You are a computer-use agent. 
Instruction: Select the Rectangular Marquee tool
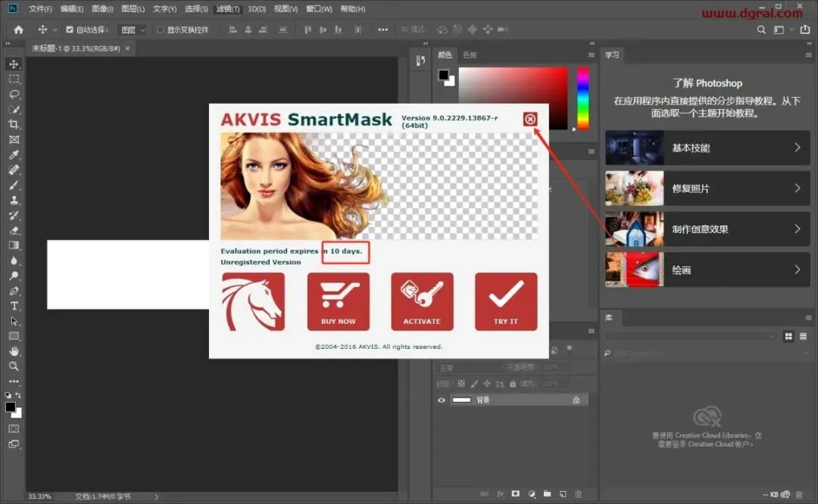pos(14,79)
